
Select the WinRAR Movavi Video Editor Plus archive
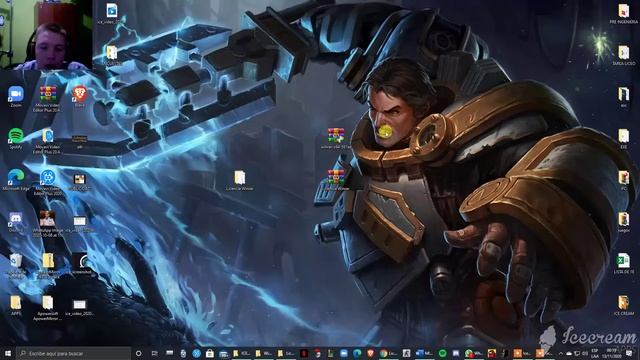(48, 98)
